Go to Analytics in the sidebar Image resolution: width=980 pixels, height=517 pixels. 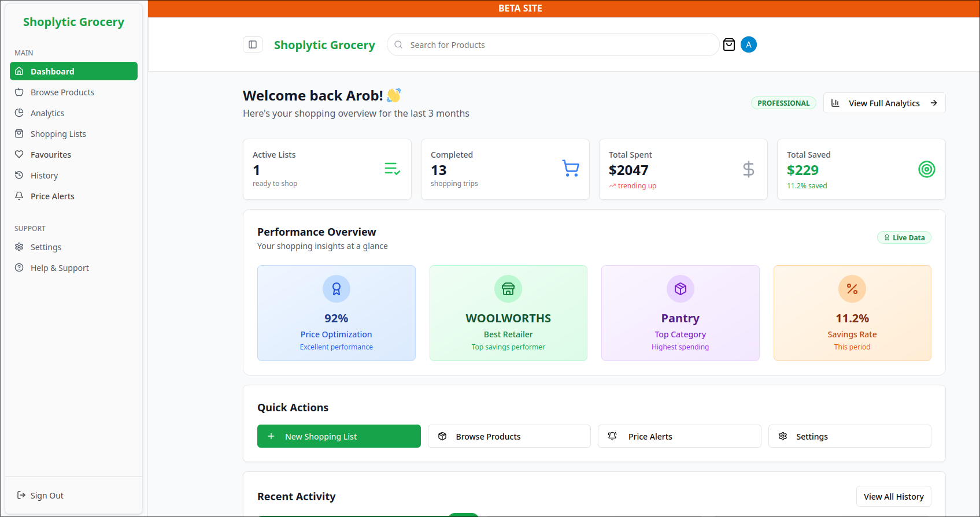(x=47, y=113)
